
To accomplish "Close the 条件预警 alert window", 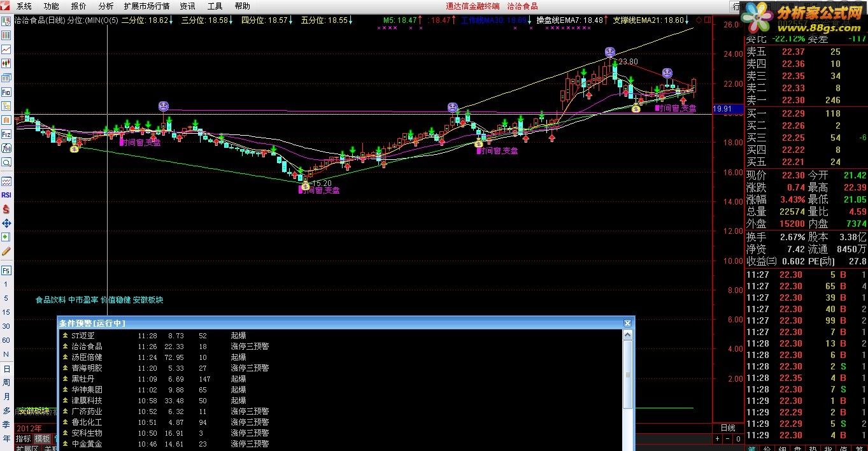I will (627, 323).
